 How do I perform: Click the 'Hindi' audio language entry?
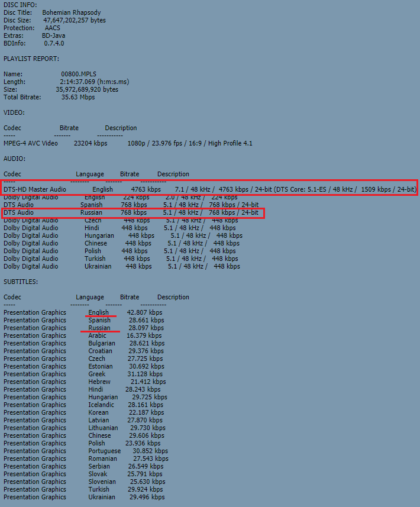(92, 228)
